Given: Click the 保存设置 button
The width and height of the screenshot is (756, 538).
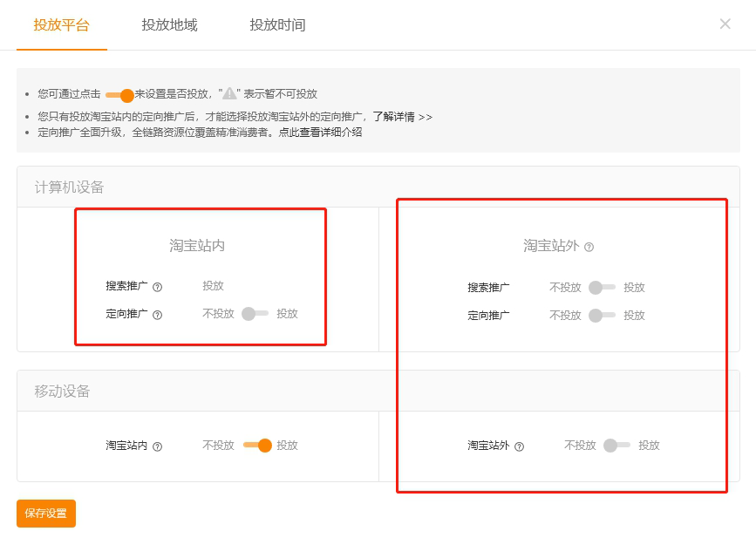Looking at the screenshot, I should pos(46,514).
